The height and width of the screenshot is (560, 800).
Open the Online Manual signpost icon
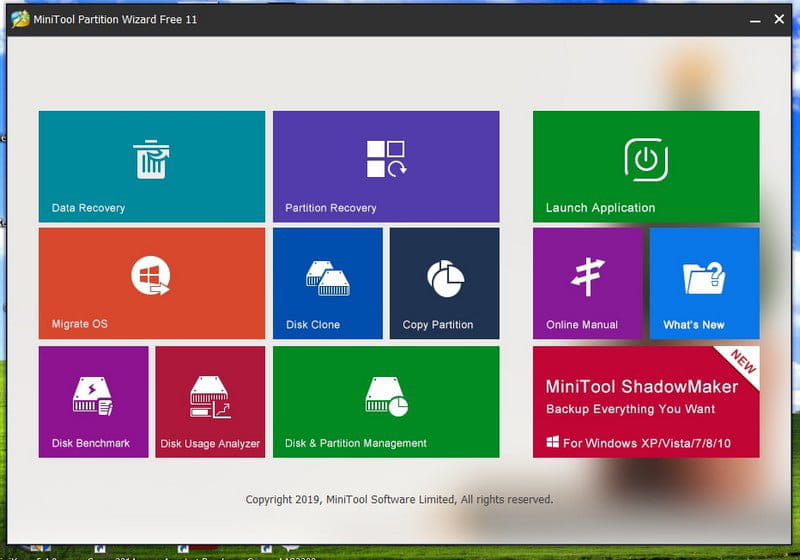coord(588,277)
